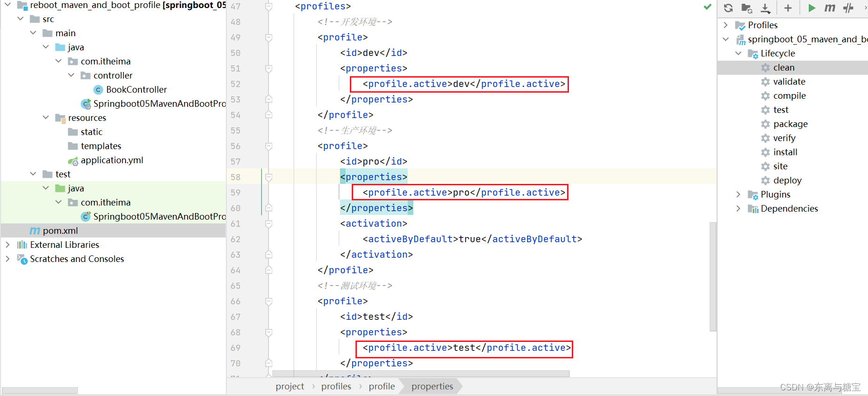The height and width of the screenshot is (396, 868).
Task: Fold pro profile block at line 56
Action: [x=268, y=146]
